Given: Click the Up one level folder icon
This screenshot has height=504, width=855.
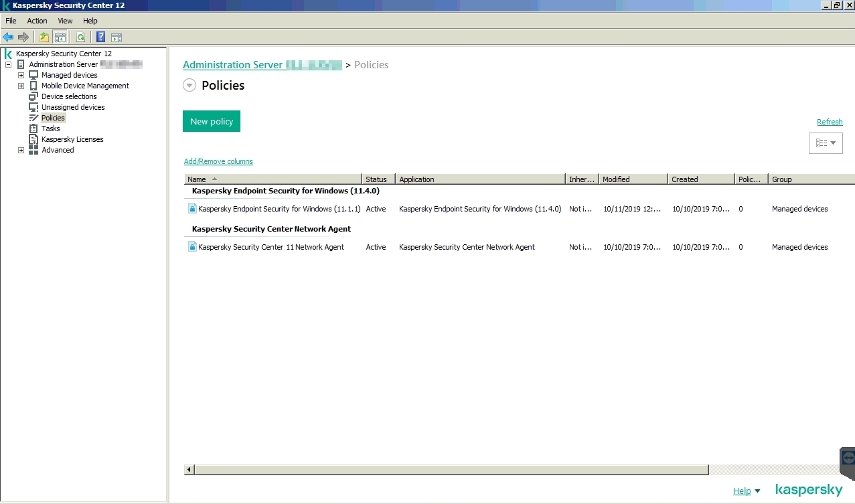Looking at the screenshot, I should pyautogui.click(x=44, y=37).
